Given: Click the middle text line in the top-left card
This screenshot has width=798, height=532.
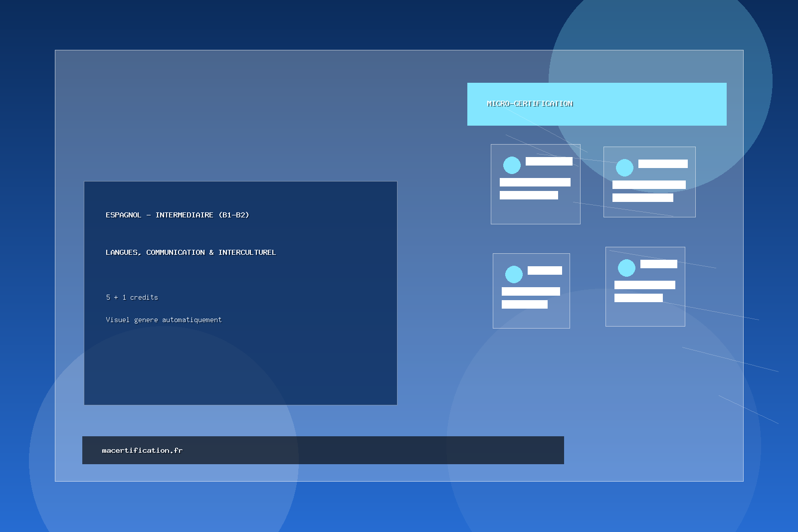Looking at the screenshot, I should pos(535,182).
